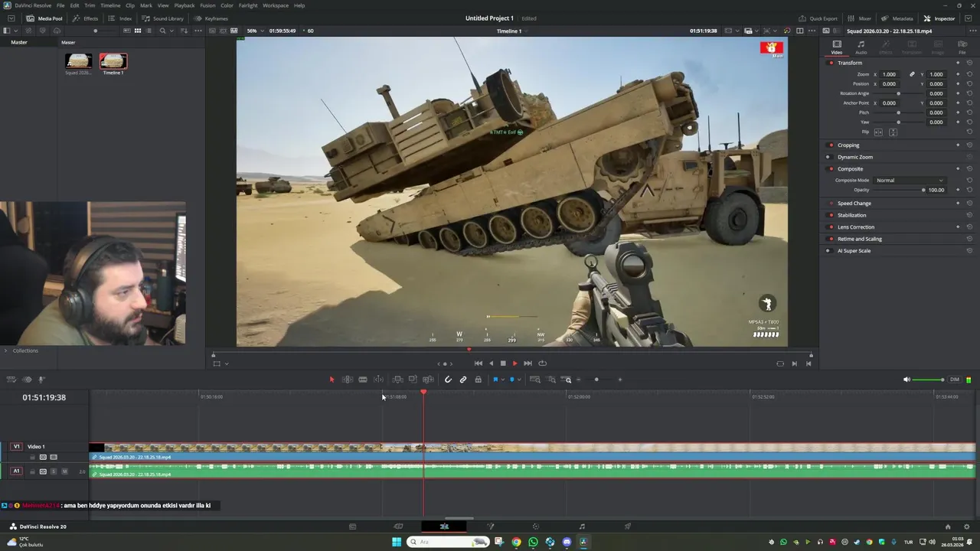Click the Flip horizontal icon in Inspector

pyautogui.click(x=878, y=132)
